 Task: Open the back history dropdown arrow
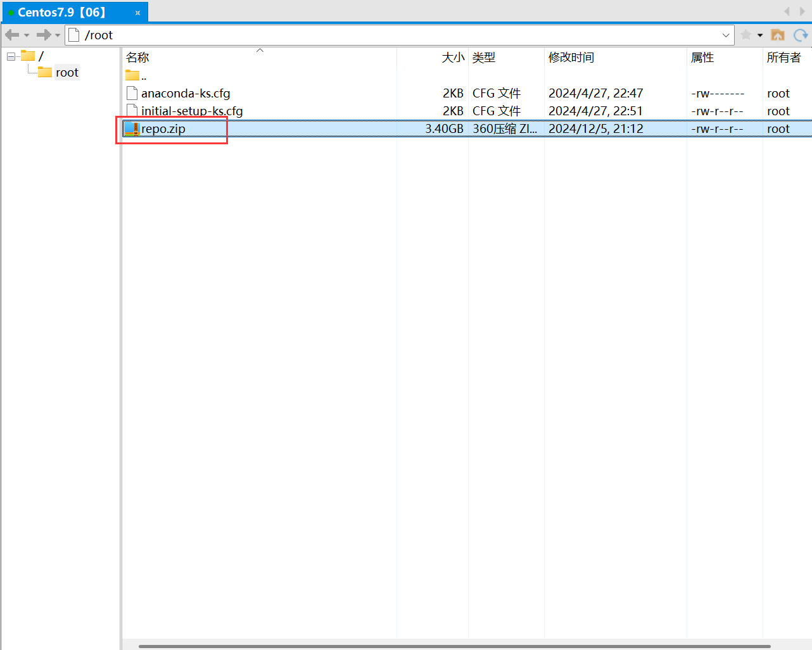click(x=27, y=35)
